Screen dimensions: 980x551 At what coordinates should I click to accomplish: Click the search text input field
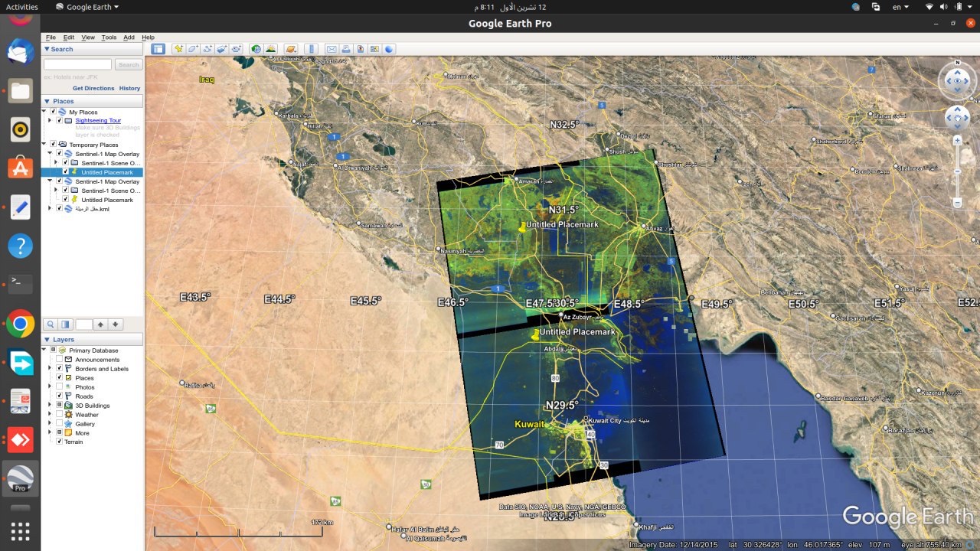77,65
